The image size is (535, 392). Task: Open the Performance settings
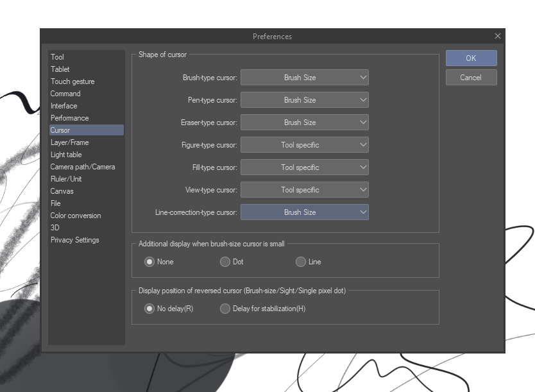pos(69,118)
